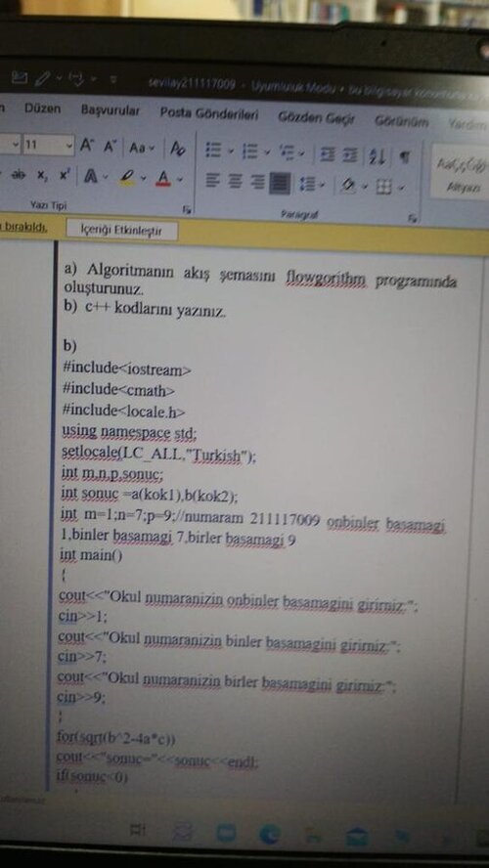Open the Başvurular ribbon tab

click(x=111, y=110)
